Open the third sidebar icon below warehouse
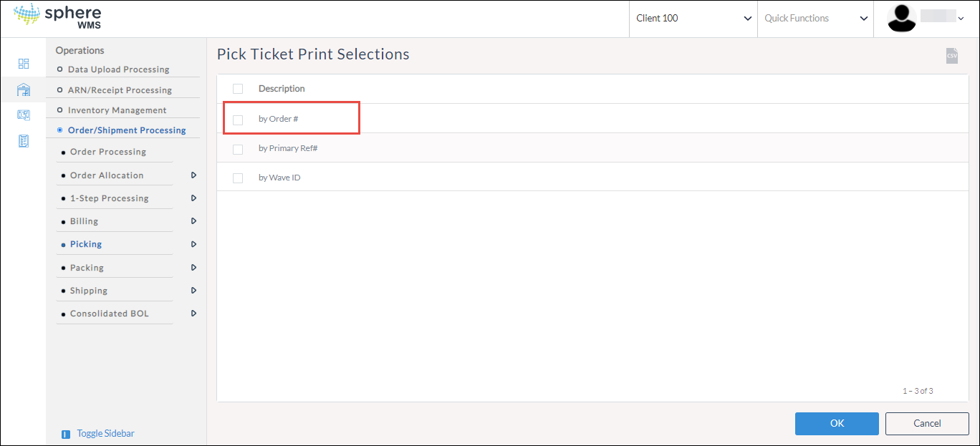Screen dimensions: 980x446 [24, 115]
